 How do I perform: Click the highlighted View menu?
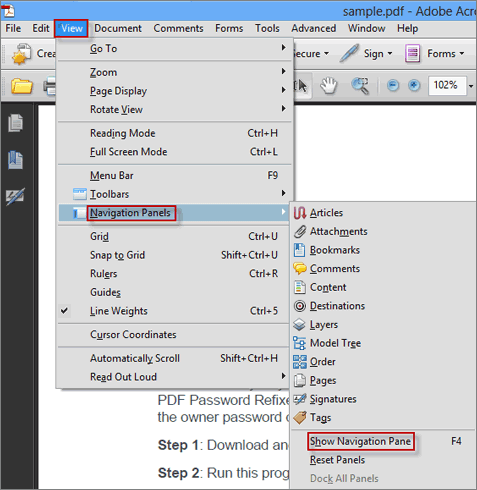[71, 28]
